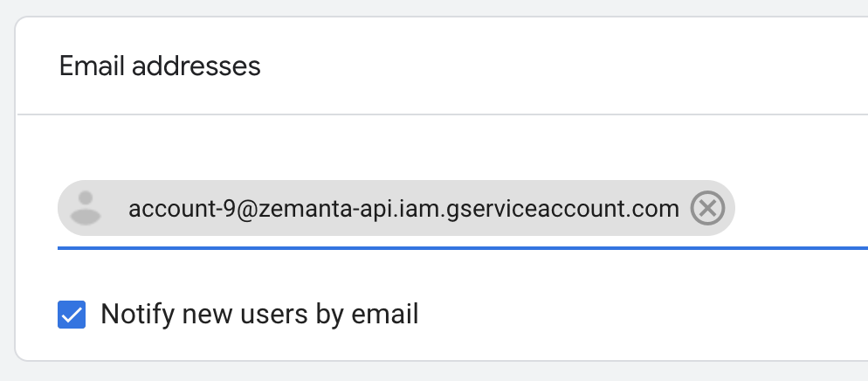Select the person silhouette beside account-9 address
The width and height of the screenshot is (868, 381).
[85, 208]
